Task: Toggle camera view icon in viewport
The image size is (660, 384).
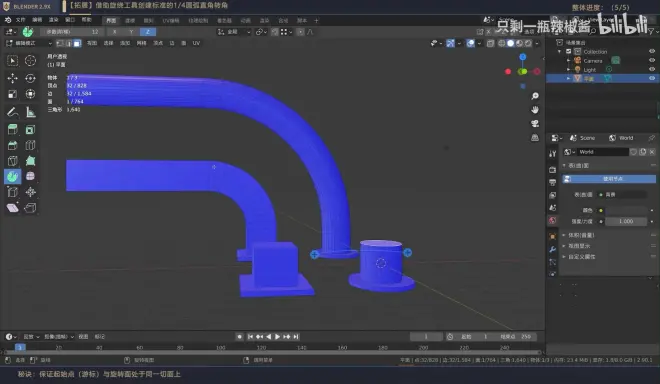Action: [x=535, y=123]
